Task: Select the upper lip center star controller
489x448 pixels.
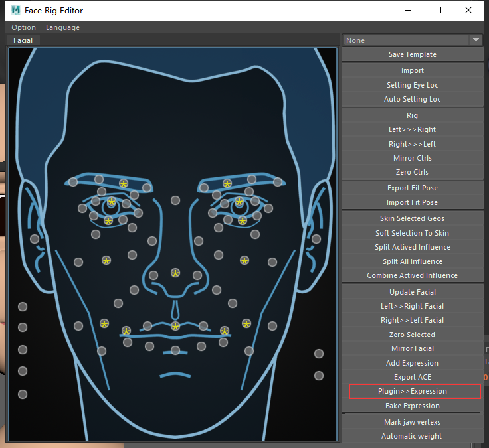Action: pyautogui.click(x=175, y=326)
